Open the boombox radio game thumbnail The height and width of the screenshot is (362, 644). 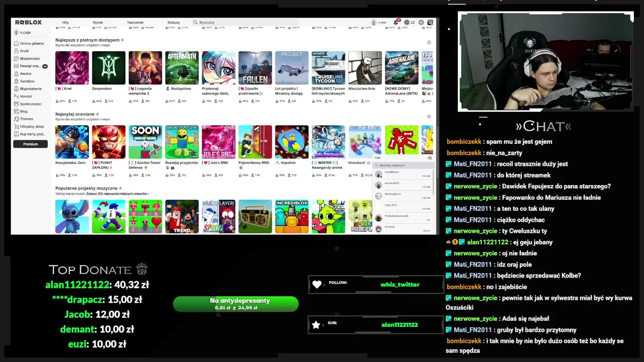pyautogui.click(x=255, y=217)
